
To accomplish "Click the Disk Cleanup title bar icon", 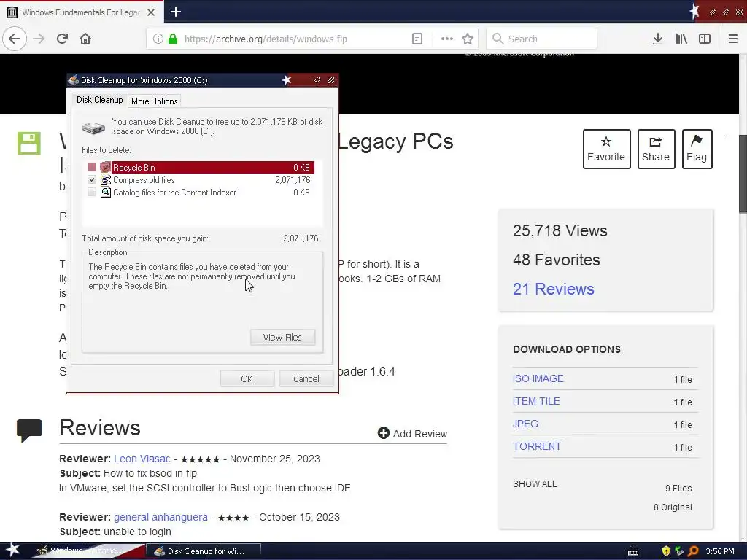I will tap(74, 79).
